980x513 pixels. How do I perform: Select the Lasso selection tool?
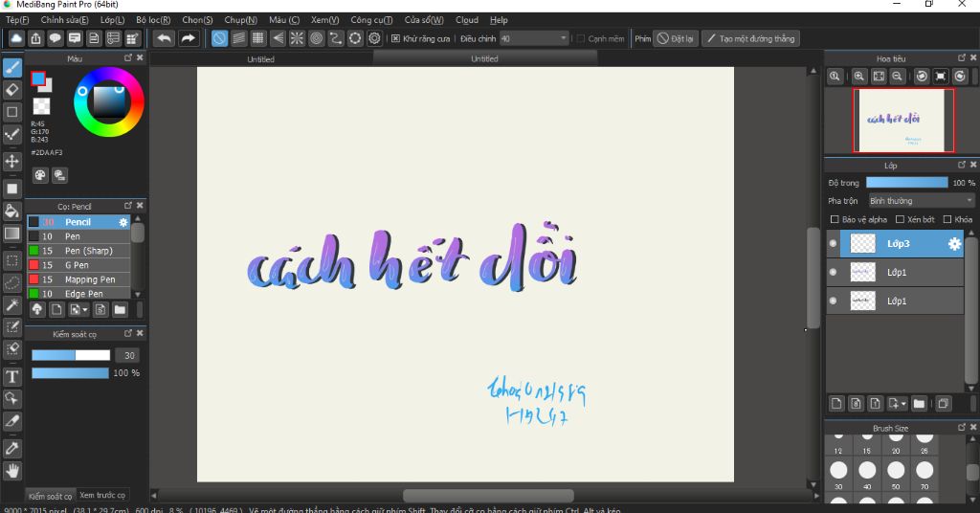pyautogui.click(x=11, y=283)
